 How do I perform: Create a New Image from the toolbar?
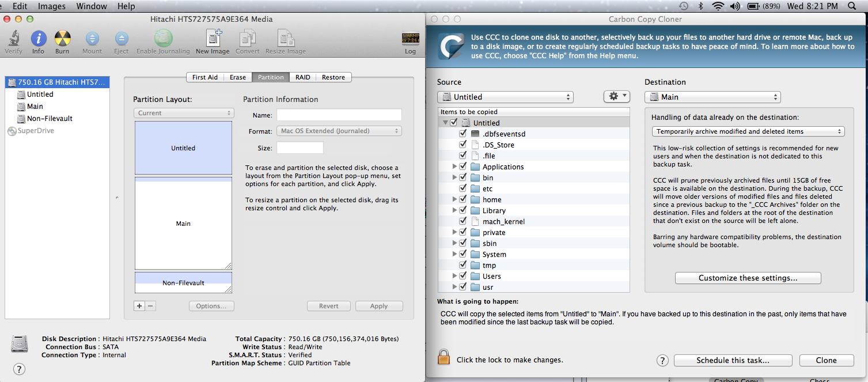click(213, 38)
